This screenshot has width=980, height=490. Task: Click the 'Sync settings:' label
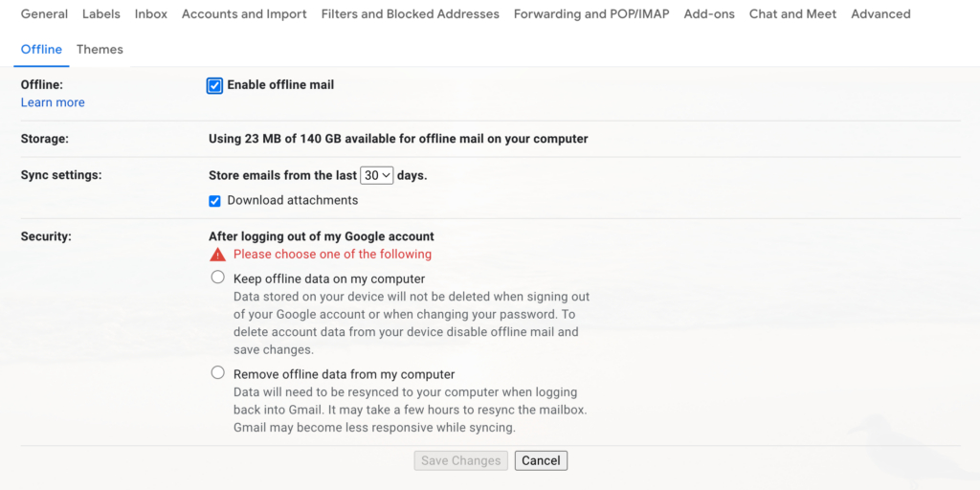click(61, 175)
